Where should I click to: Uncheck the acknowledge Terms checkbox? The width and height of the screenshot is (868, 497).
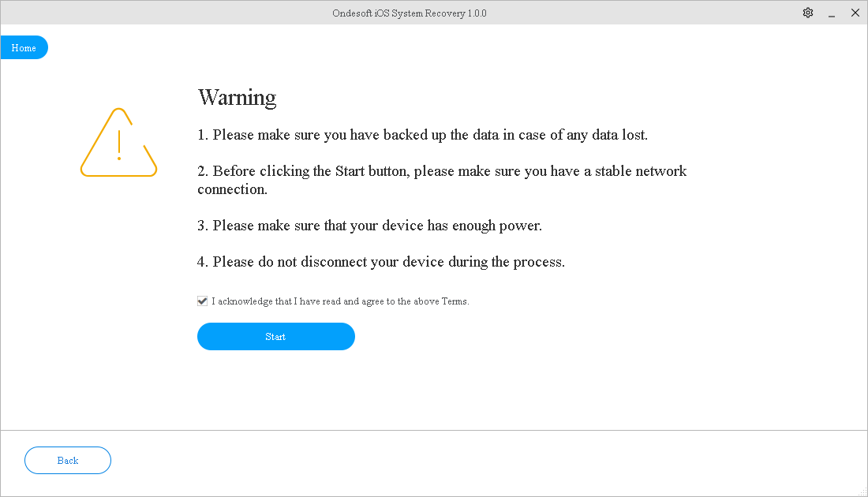coord(203,301)
